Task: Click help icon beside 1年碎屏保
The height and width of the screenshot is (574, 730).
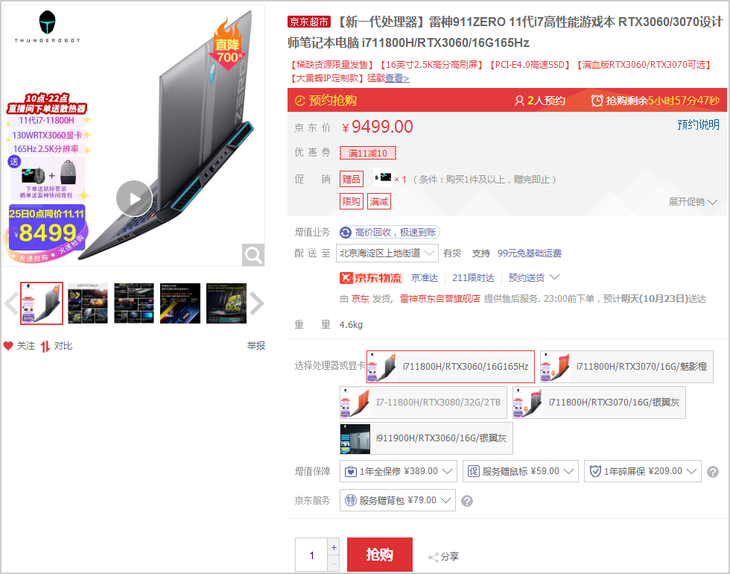Action: [x=713, y=472]
